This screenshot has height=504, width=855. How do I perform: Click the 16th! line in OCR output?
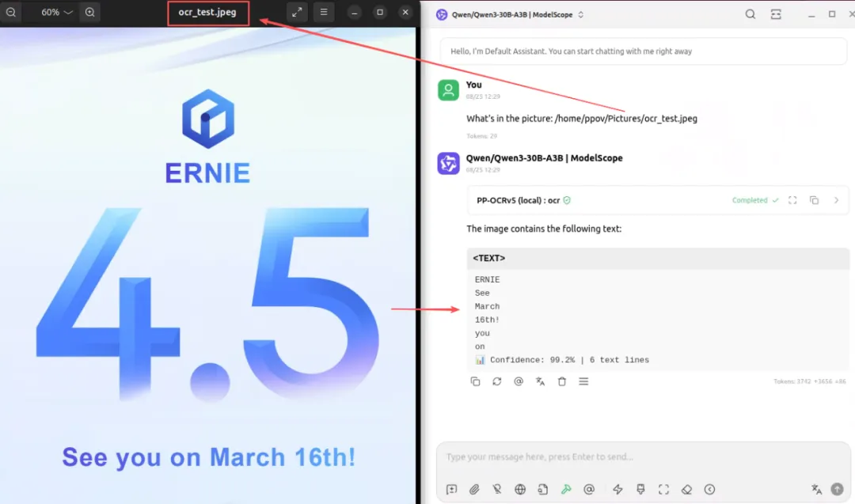tap(487, 320)
